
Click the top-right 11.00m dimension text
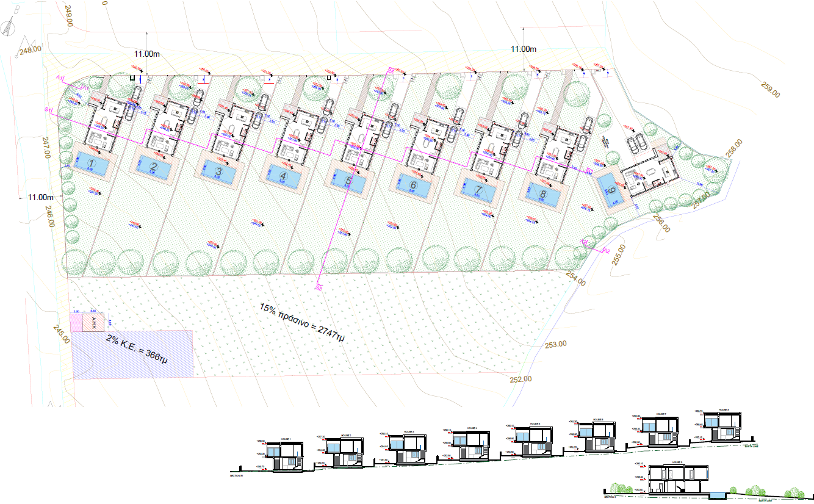click(x=524, y=49)
